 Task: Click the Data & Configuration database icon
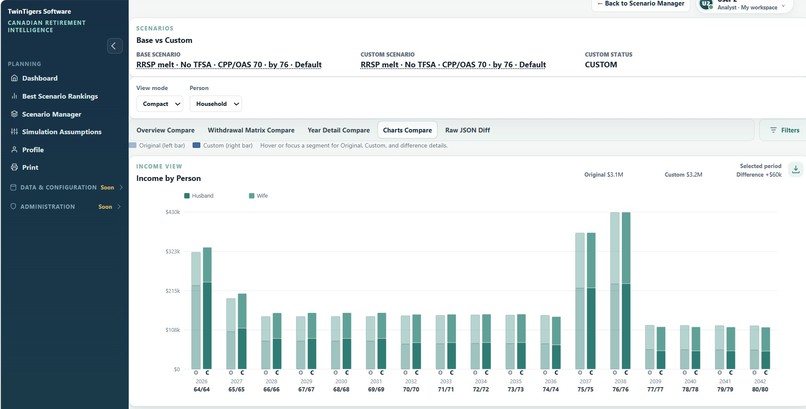[13, 188]
